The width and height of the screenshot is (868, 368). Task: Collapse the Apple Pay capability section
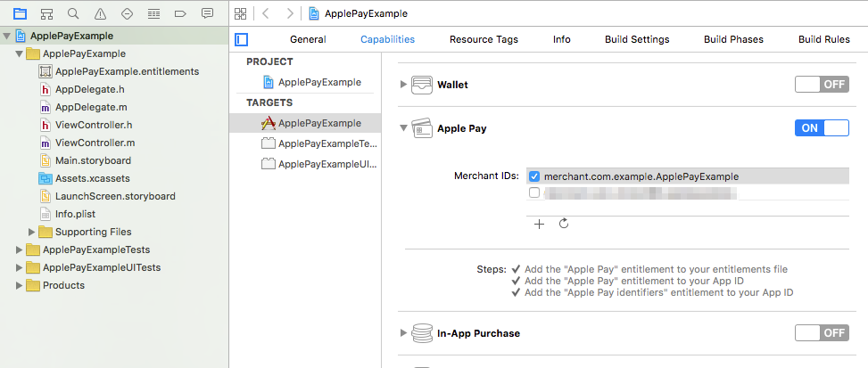point(402,128)
